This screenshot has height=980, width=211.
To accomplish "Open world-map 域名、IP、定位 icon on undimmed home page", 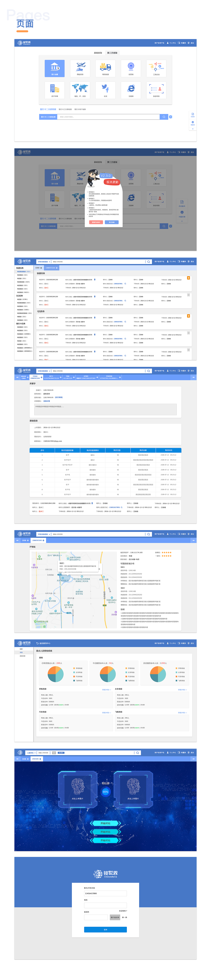I will click(80, 90).
